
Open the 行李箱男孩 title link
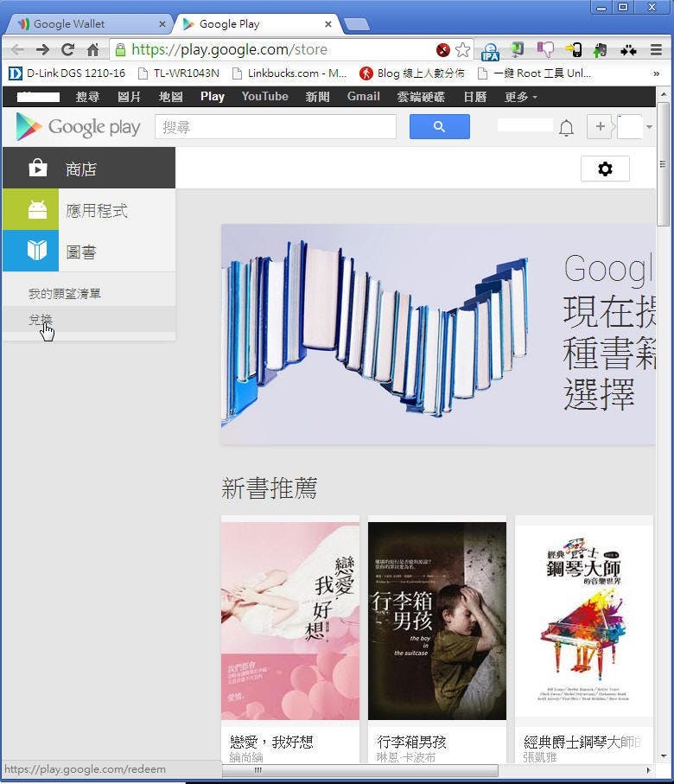point(411,742)
